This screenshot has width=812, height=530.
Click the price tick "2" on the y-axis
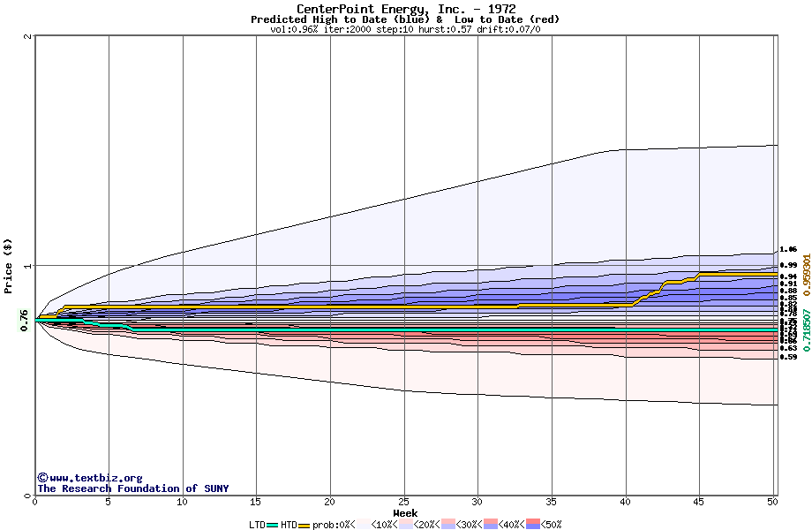28,35
